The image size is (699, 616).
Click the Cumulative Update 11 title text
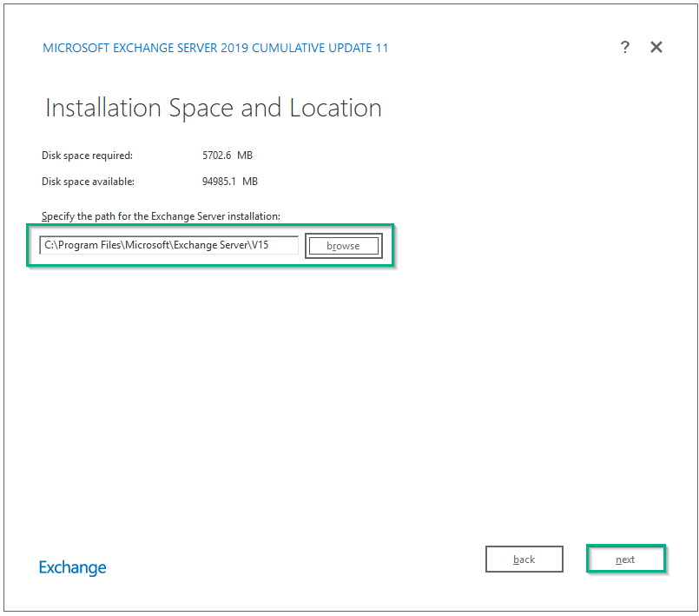pos(215,48)
